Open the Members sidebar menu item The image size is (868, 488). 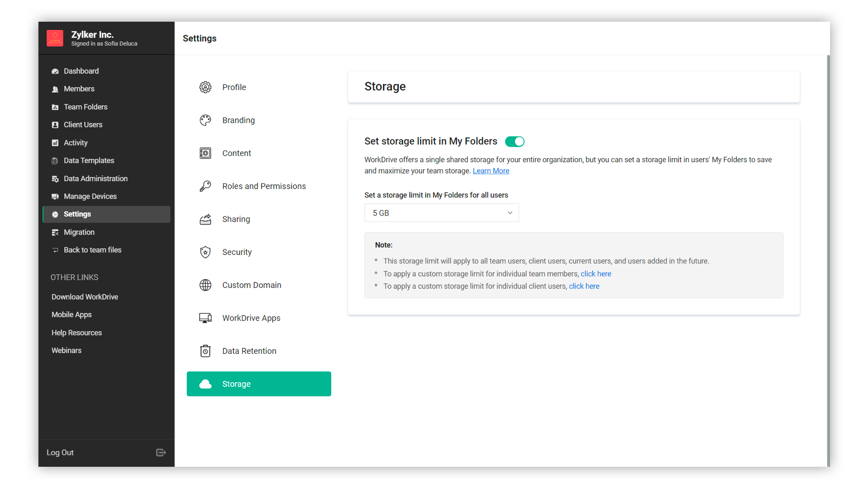click(79, 89)
